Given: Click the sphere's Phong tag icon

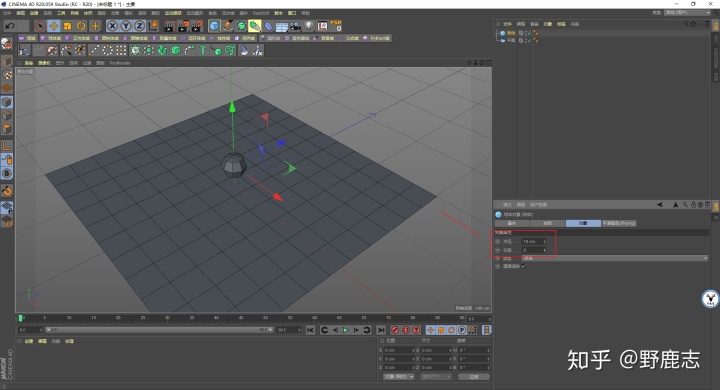Looking at the screenshot, I should click(x=535, y=33).
